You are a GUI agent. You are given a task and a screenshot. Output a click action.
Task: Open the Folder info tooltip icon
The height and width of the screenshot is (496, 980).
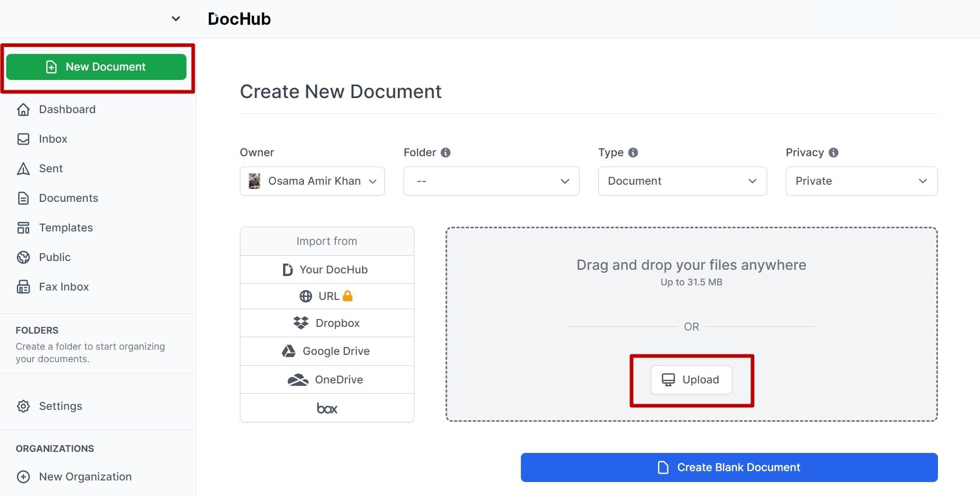click(x=447, y=152)
